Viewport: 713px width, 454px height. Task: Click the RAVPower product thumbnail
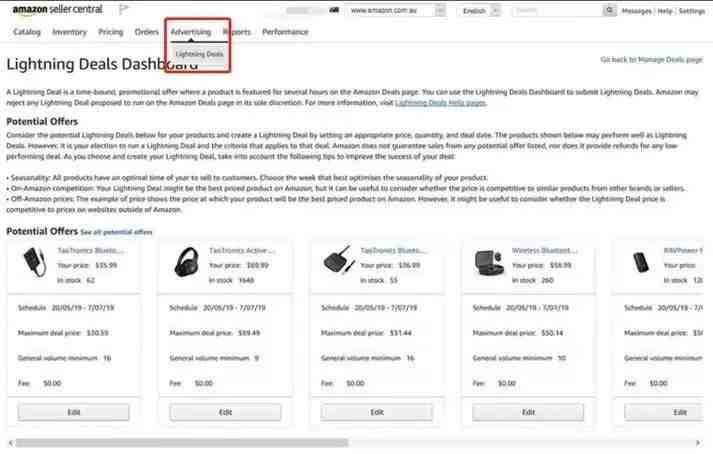pyautogui.click(x=641, y=262)
